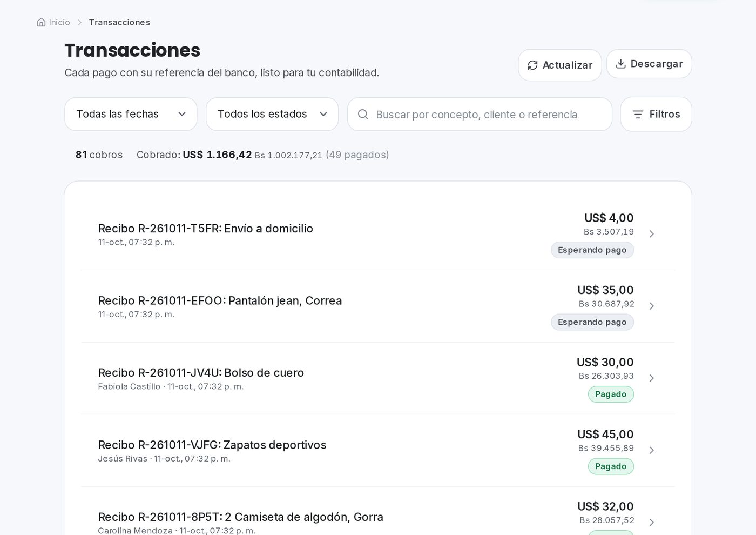Click Bs 39.455,89 value
The image size is (756, 535).
606,448
